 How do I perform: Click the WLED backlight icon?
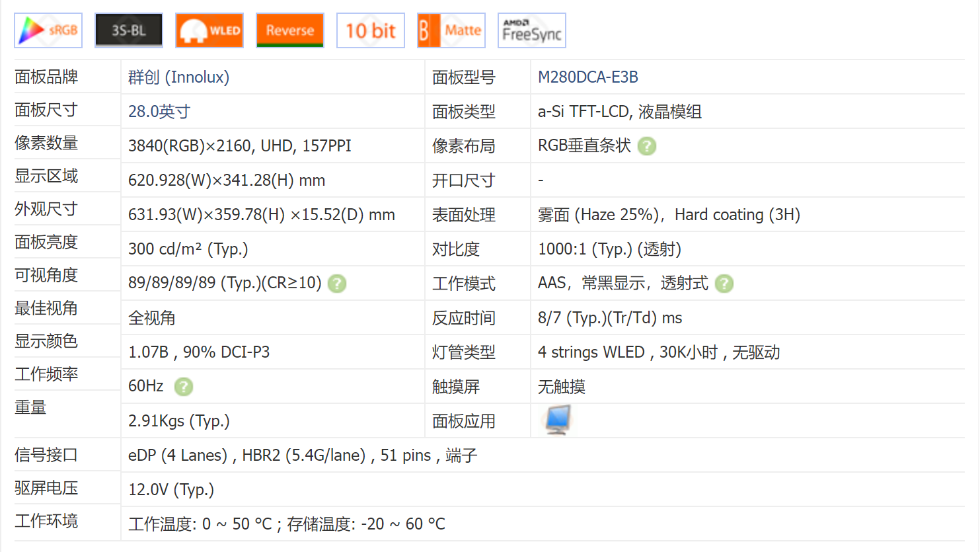click(x=209, y=30)
